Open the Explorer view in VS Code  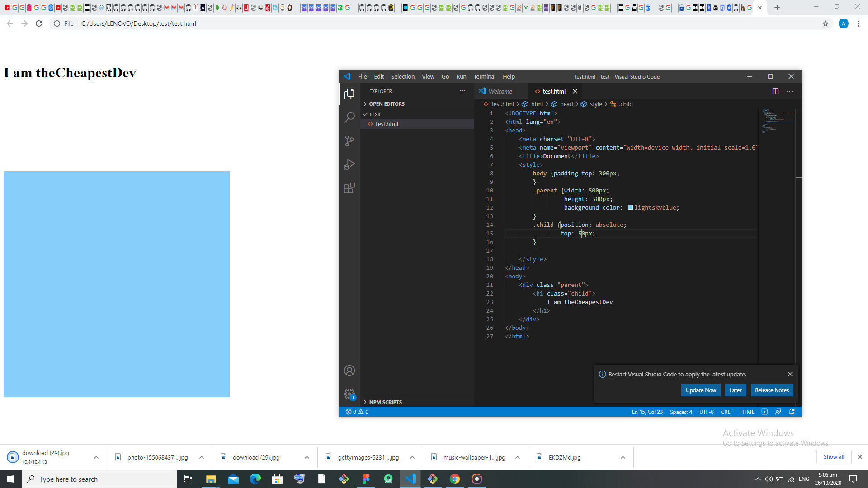click(x=349, y=94)
